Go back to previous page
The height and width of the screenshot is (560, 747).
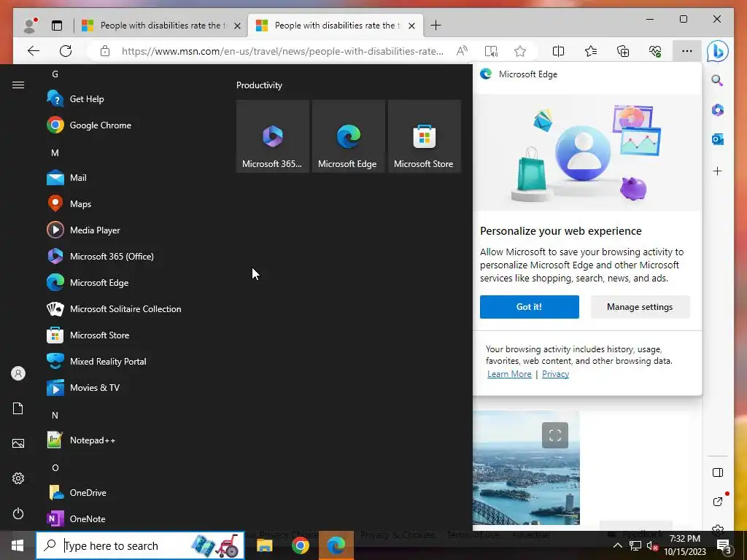tap(34, 51)
